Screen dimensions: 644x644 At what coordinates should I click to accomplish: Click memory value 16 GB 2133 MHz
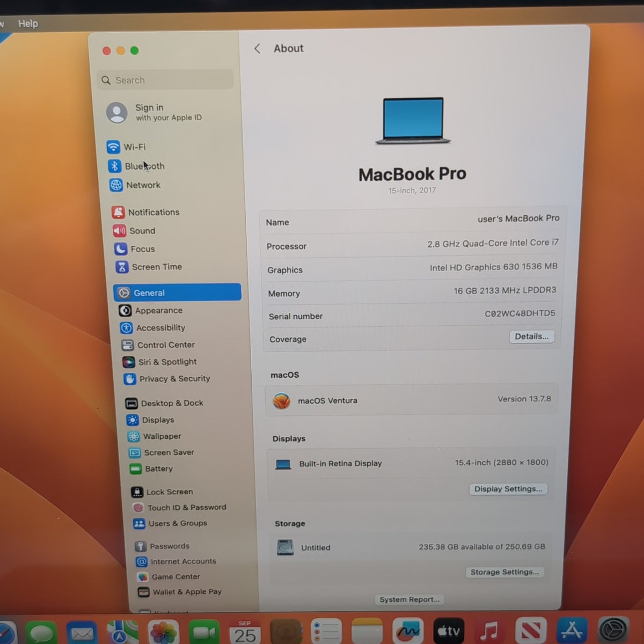[504, 290]
